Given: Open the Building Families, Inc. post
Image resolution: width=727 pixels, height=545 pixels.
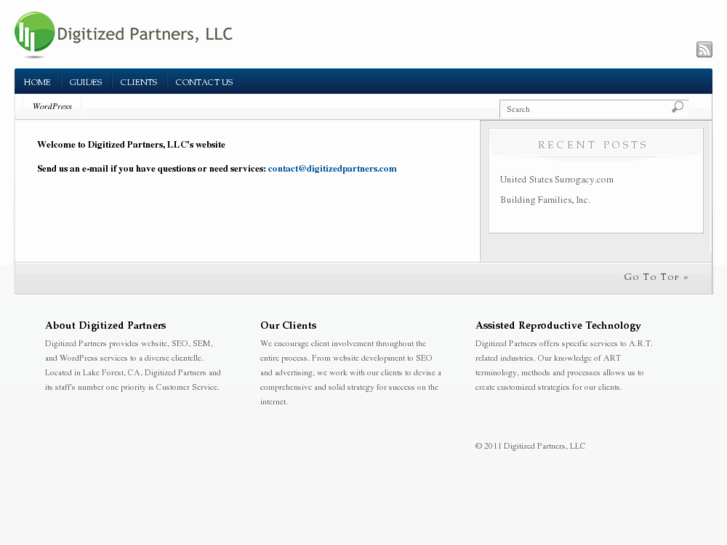Looking at the screenshot, I should [x=545, y=200].
